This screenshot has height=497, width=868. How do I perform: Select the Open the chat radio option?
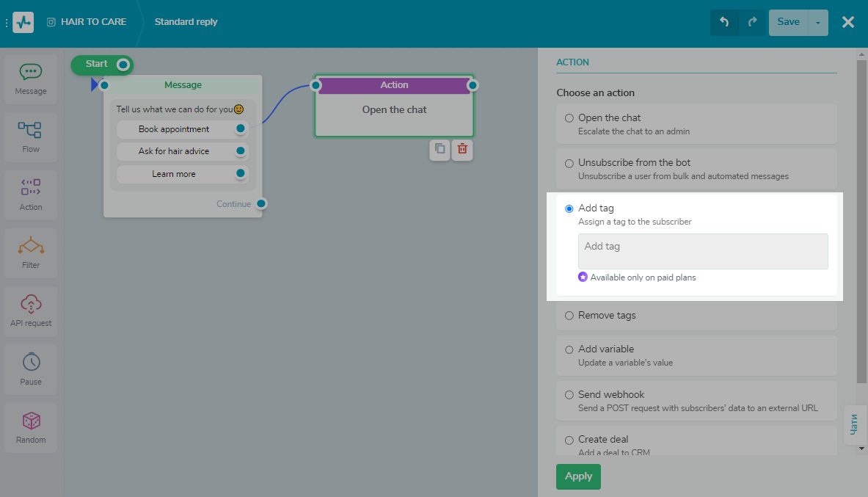pos(569,118)
